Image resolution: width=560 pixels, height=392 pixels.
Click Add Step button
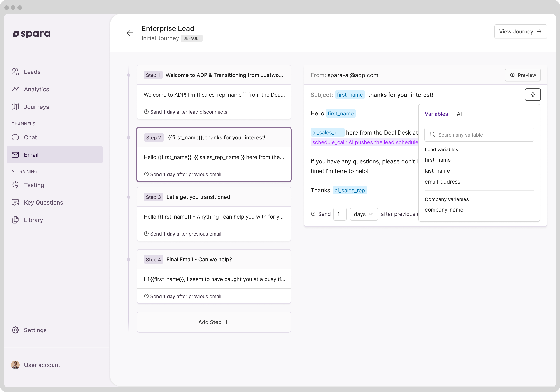click(214, 322)
